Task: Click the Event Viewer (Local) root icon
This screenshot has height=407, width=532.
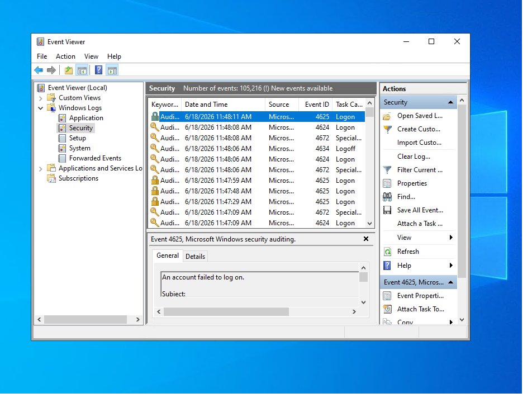Action: click(41, 88)
